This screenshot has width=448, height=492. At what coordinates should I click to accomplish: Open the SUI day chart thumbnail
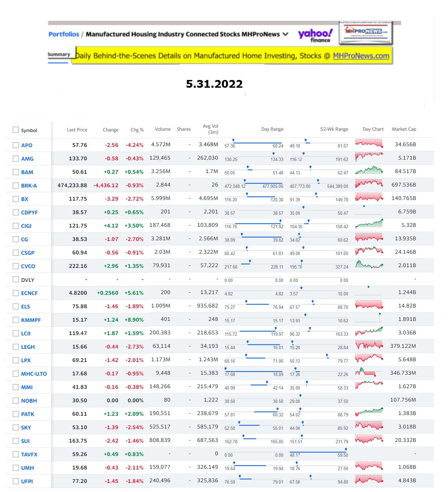point(369,439)
